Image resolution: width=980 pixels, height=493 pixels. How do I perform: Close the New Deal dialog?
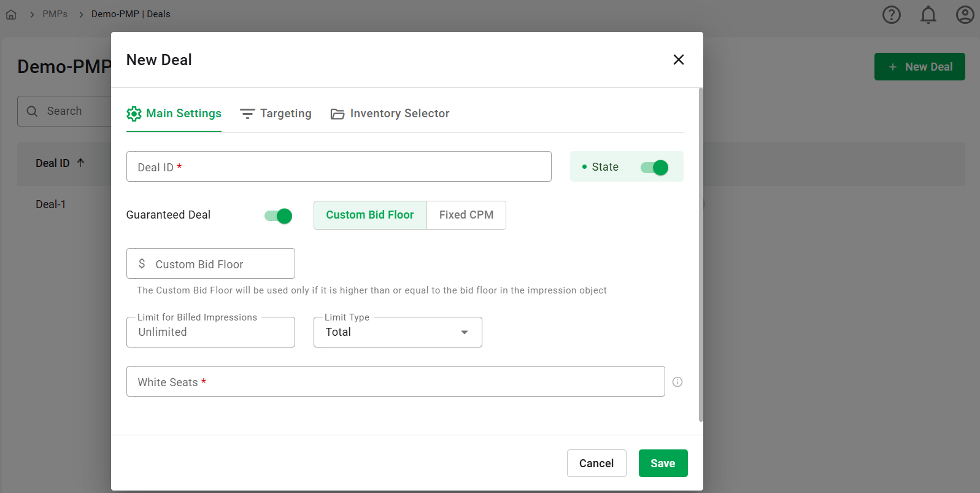click(678, 60)
